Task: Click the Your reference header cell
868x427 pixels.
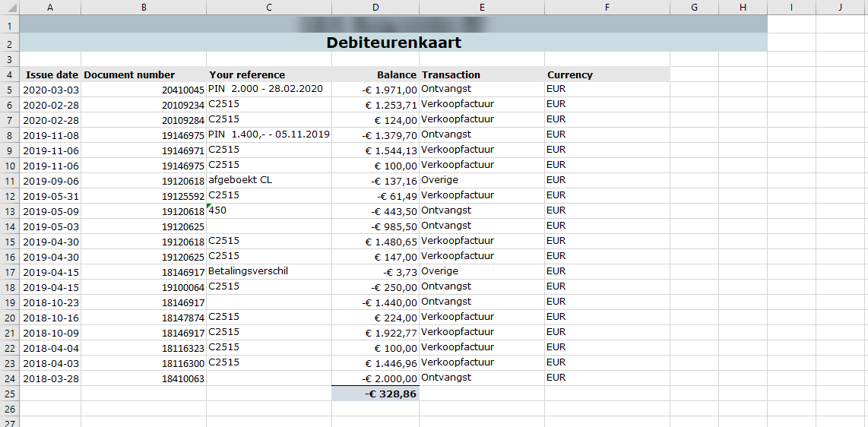Action: pos(269,74)
